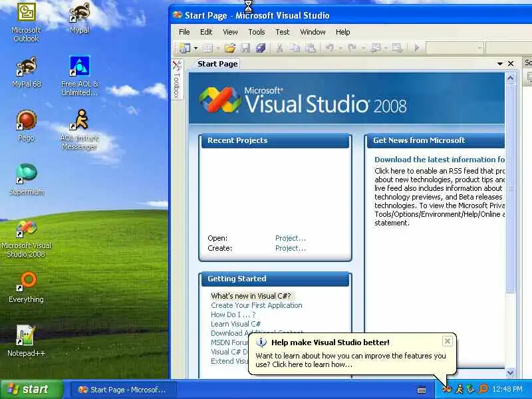Image resolution: width=532 pixels, height=399 pixels.
Task: Click the on-screen keyboard taskbar icon
Action: (422, 390)
